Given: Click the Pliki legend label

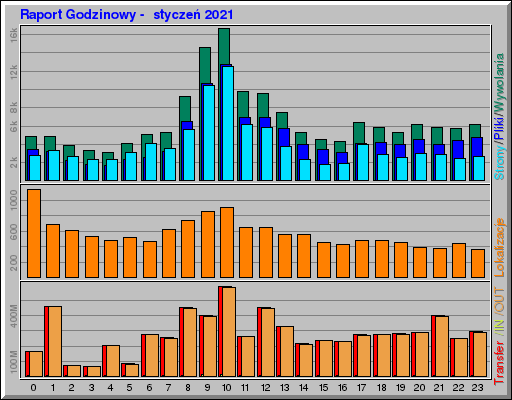Looking at the screenshot, I should (499, 128).
